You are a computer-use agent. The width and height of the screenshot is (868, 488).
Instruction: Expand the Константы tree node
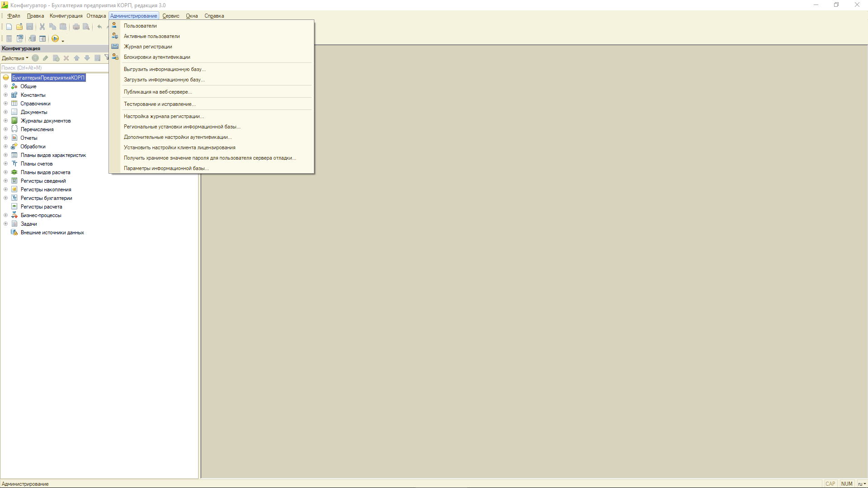coord(6,95)
